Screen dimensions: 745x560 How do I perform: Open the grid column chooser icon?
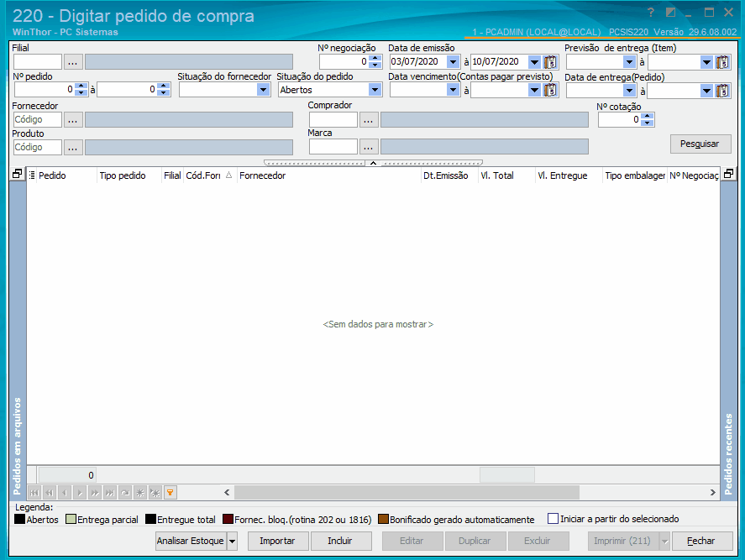32,175
